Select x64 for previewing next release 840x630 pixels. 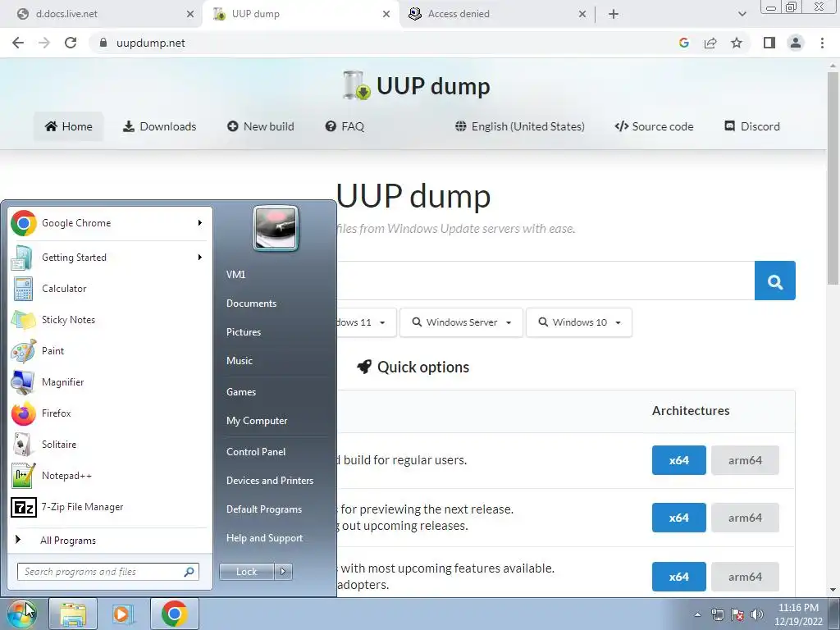pyautogui.click(x=678, y=518)
